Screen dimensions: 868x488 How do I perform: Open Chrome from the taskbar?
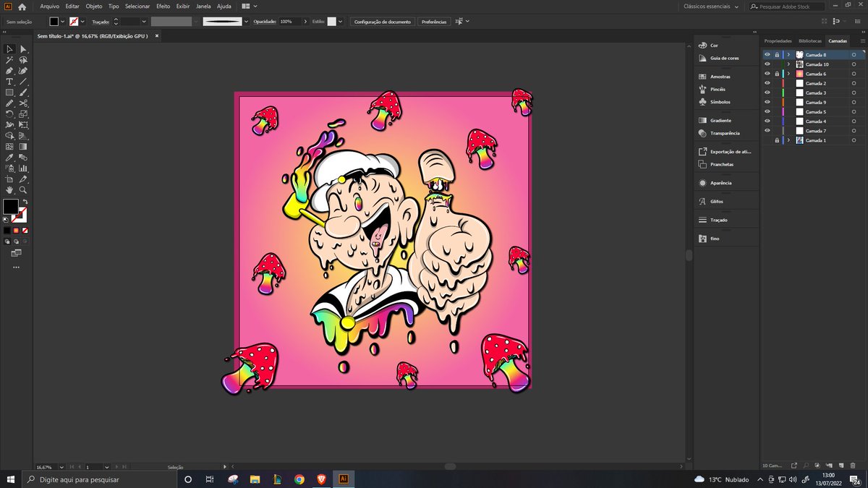299,479
